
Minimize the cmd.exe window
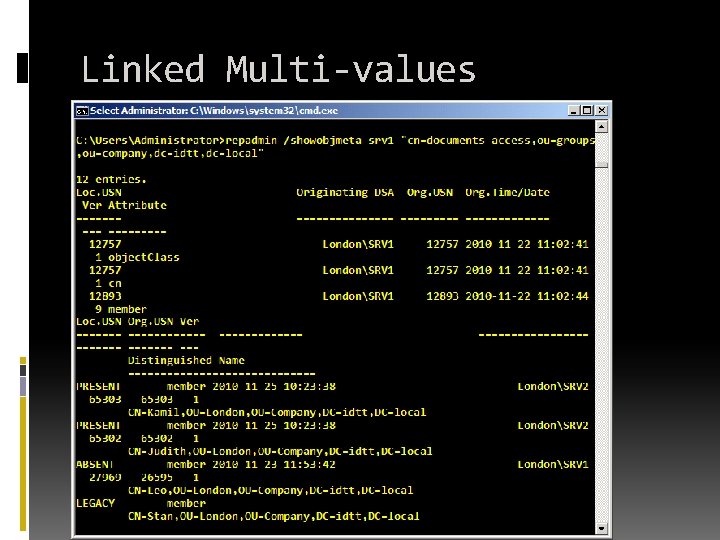point(574,111)
